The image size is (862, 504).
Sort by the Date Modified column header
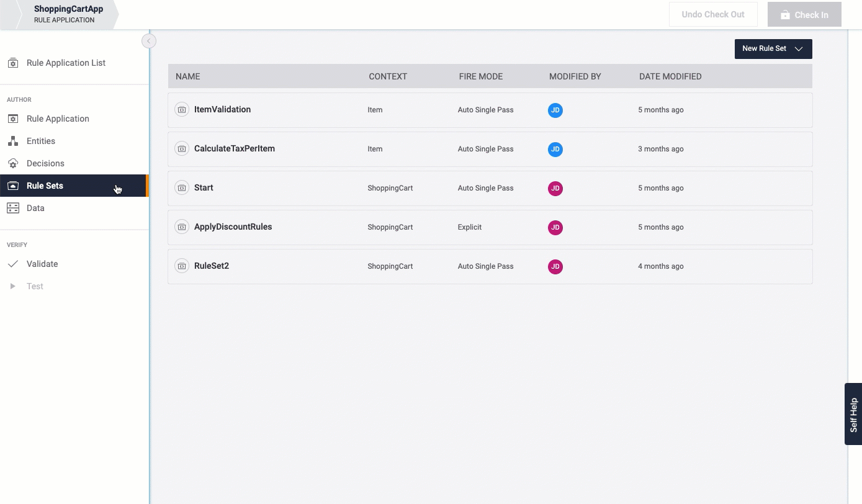pos(670,76)
